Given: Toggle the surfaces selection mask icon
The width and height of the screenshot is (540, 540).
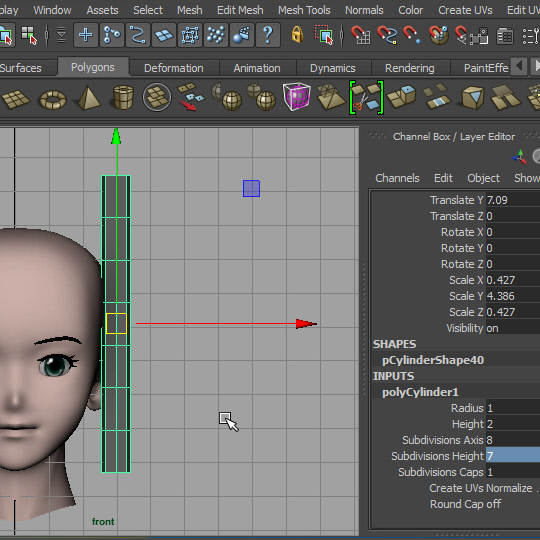Looking at the screenshot, I should click(164, 35).
